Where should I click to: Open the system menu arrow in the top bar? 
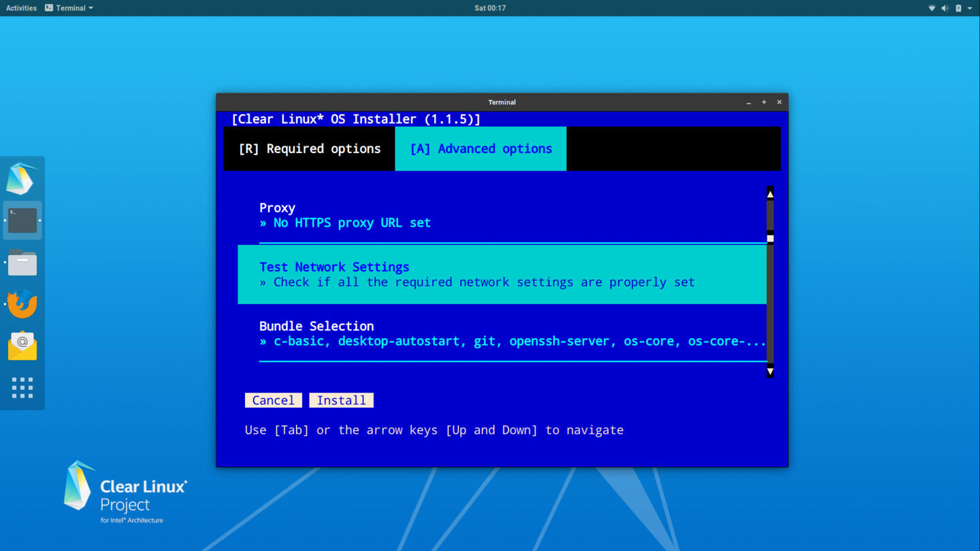(x=970, y=8)
